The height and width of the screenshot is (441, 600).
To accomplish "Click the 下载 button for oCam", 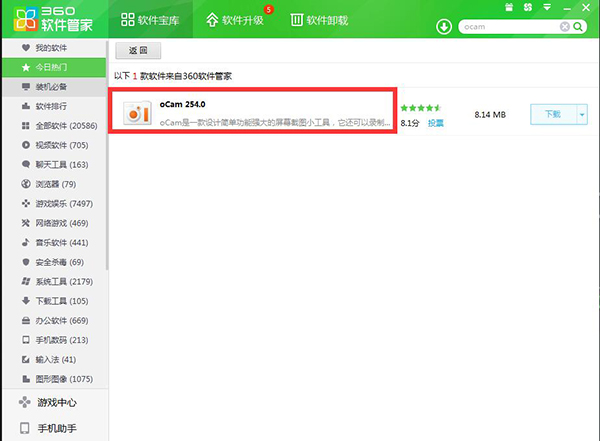I will coord(551,114).
